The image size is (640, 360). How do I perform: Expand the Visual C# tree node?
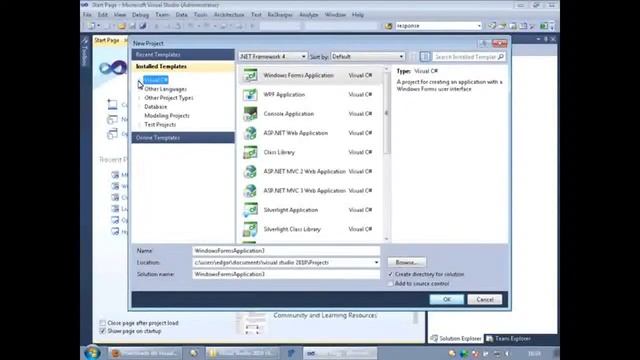[x=140, y=80]
